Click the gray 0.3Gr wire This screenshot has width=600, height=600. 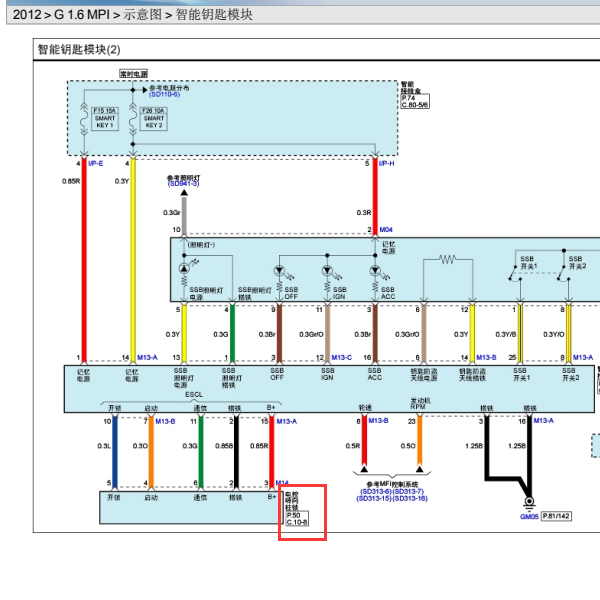pyautogui.click(x=184, y=214)
